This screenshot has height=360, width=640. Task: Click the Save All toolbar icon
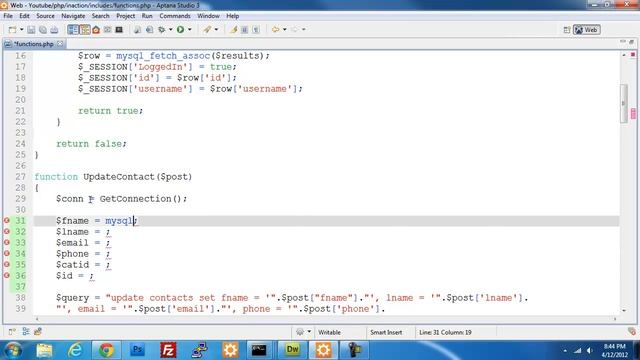click(x=42, y=30)
